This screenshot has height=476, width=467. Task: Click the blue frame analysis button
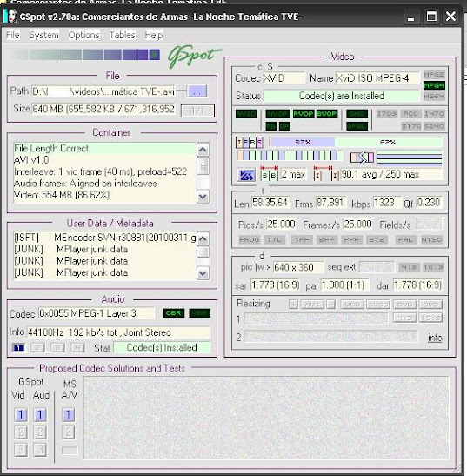pos(246,175)
